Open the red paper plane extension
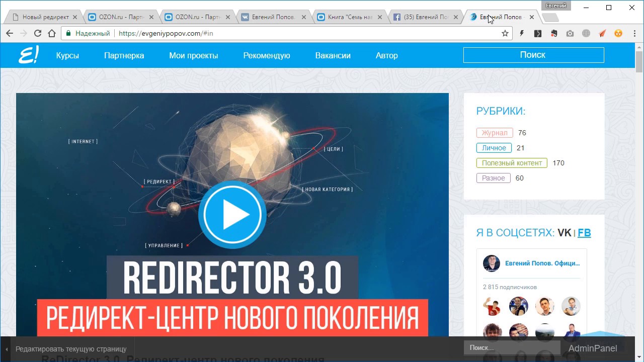 602,33
